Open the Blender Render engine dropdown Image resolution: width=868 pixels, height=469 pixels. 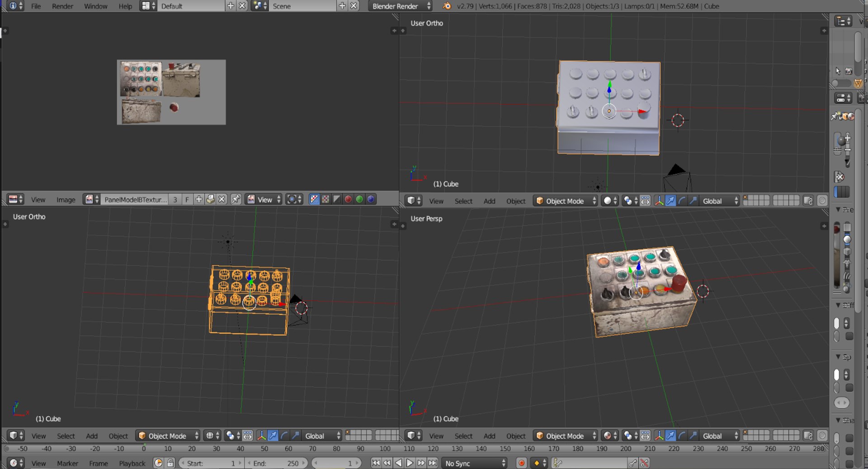click(x=401, y=6)
